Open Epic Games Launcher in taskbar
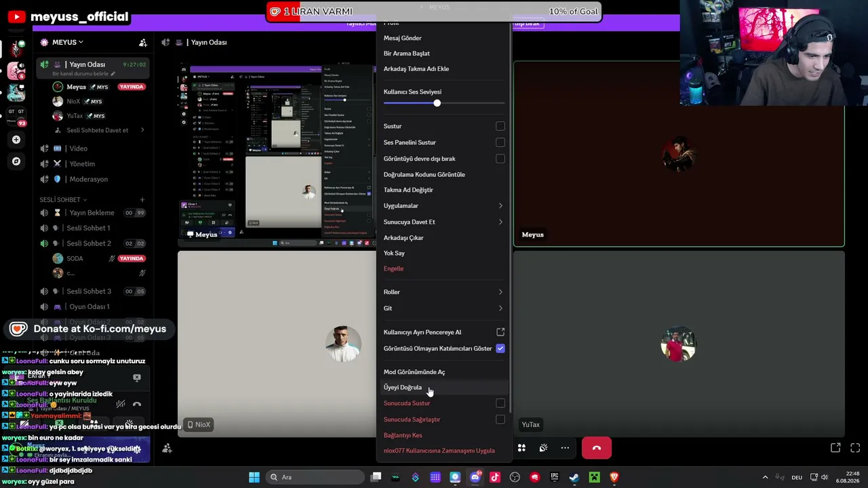The image size is (868, 488). pos(555,477)
